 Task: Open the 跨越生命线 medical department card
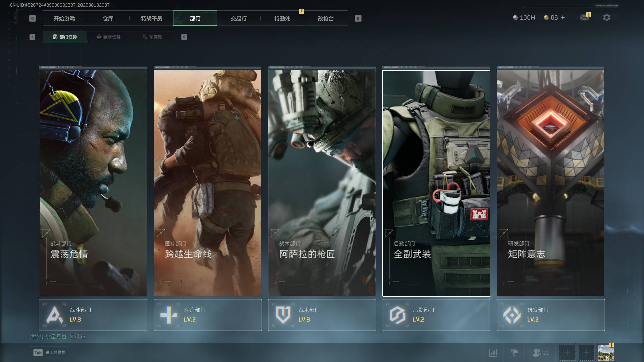208,183
